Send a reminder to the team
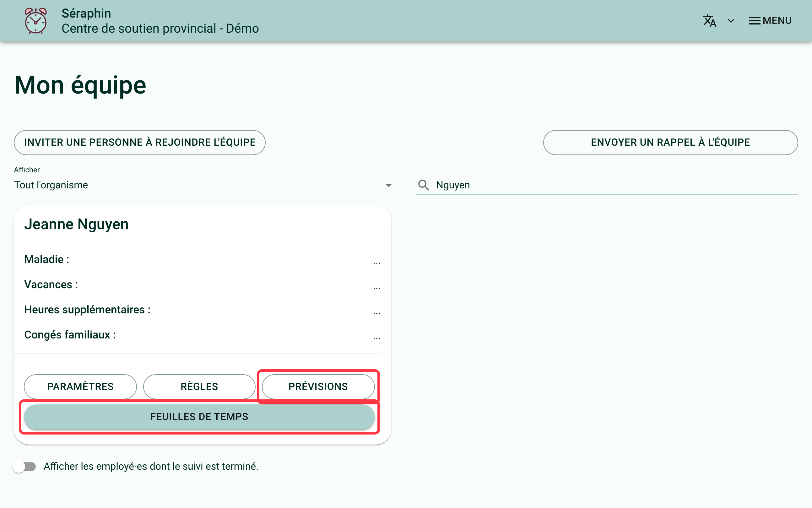This screenshot has height=508, width=812. (670, 143)
